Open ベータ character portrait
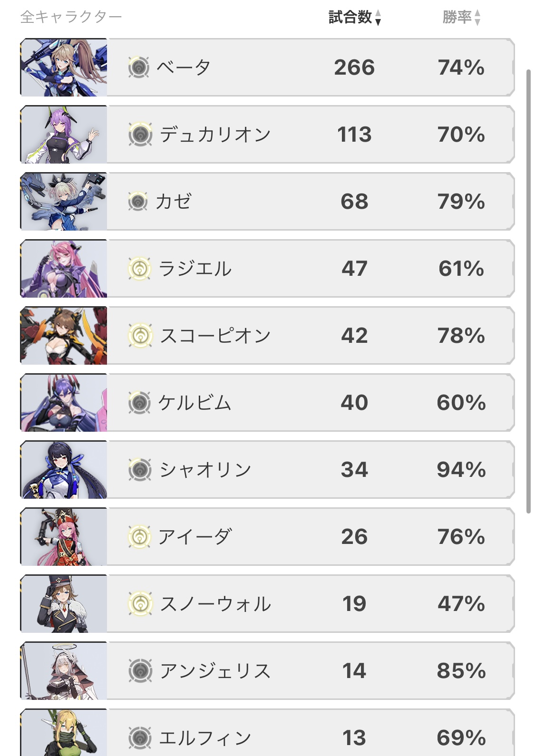535x756 pixels. (x=64, y=68)
